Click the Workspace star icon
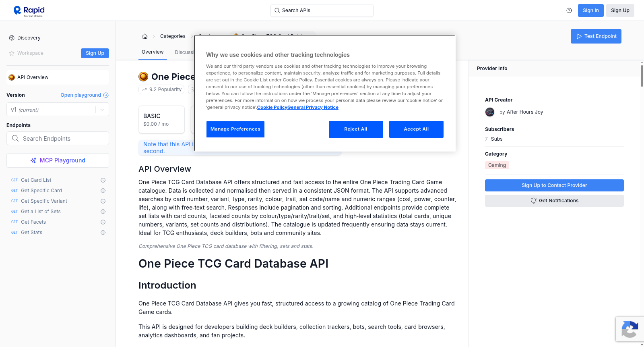 pyautogui.click(x=12, y=53)
